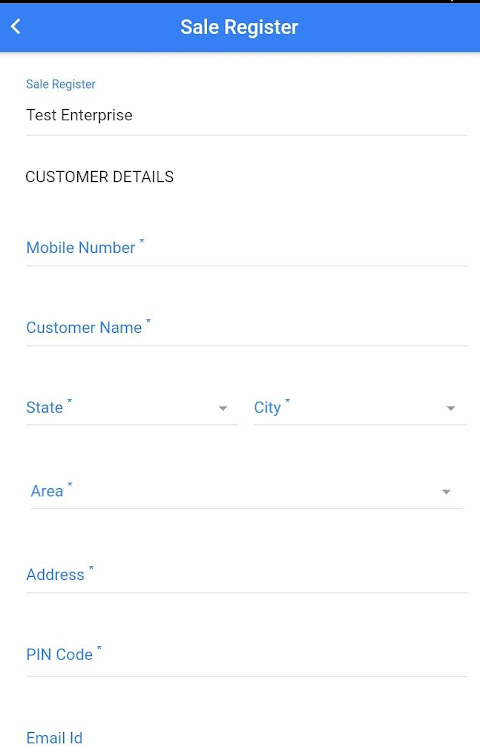The image size is (480, 755).
Task: Expand the Area dropdown arrow
Action: click(446, 492)
